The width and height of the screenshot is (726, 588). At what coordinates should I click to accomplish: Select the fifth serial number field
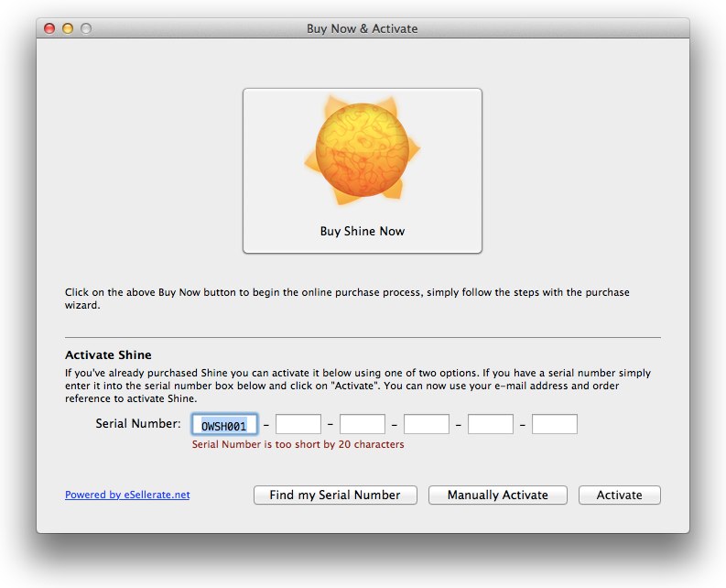tap(491, 424)
